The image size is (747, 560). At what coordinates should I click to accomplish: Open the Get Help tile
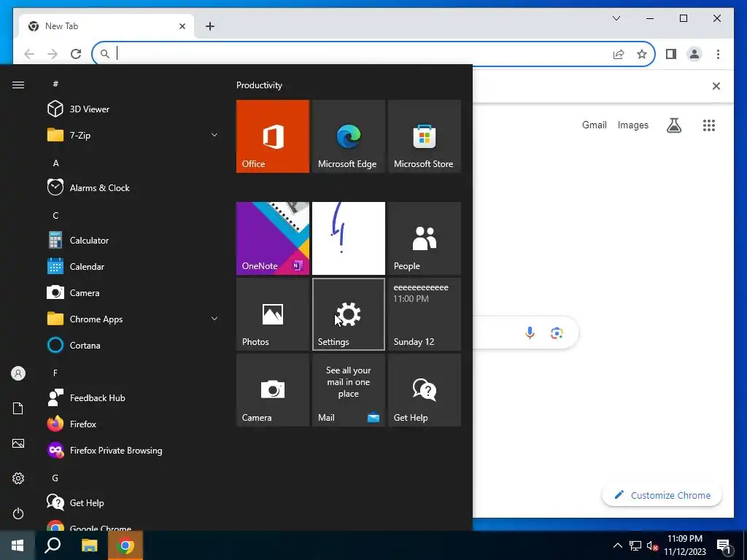[425, 390]
